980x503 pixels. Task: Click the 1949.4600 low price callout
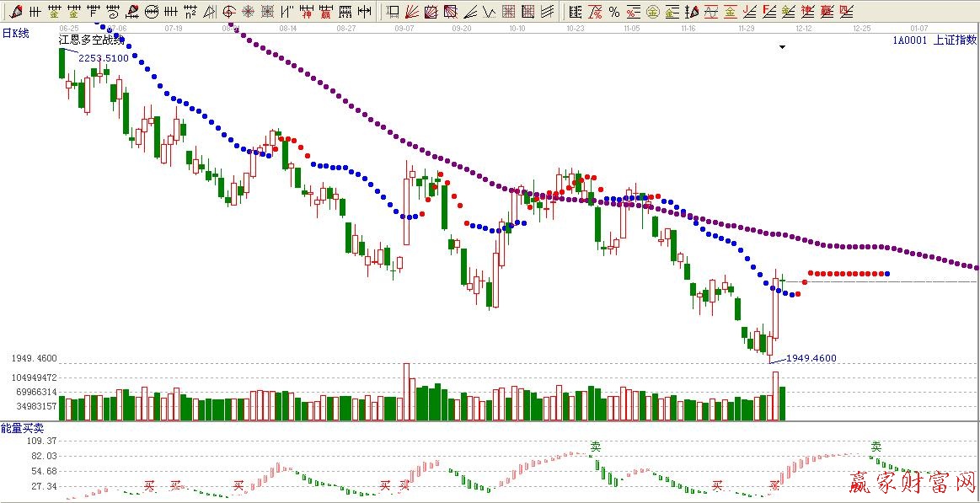(811, 358)
